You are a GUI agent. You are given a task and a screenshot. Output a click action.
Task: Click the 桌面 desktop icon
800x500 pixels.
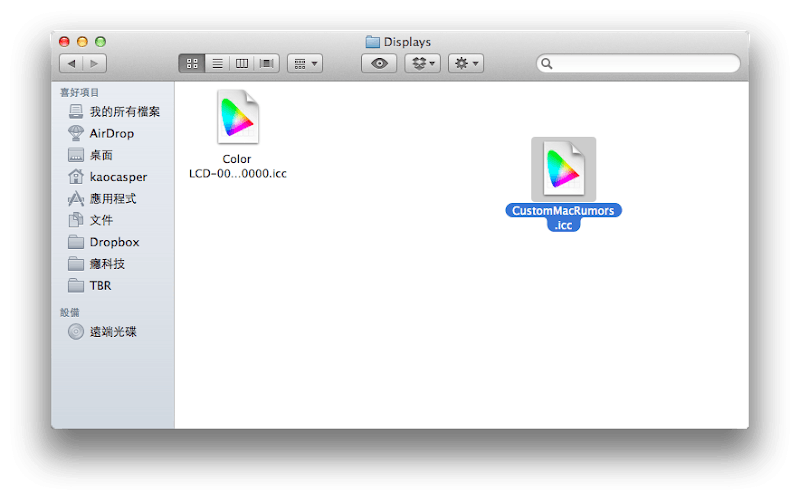coord(76,155)
